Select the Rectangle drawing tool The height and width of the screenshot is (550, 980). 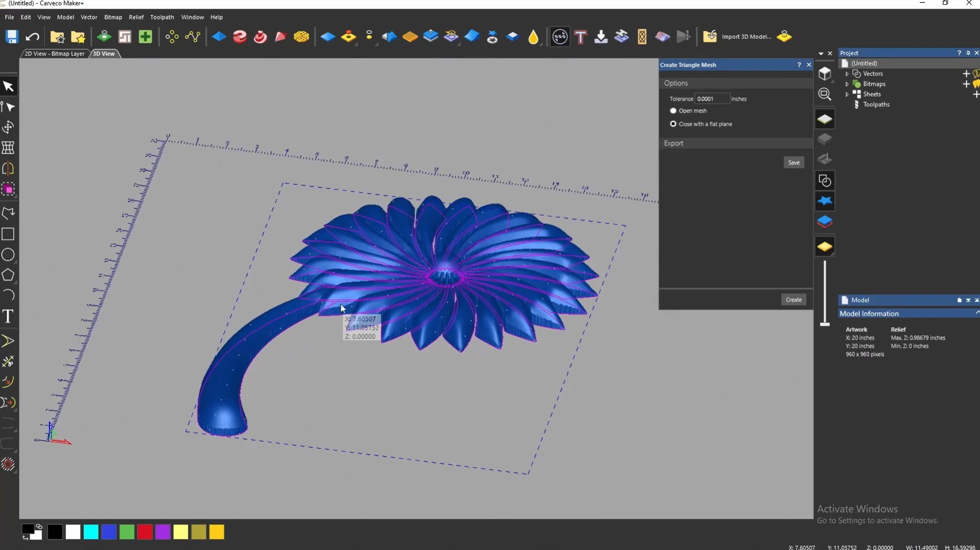8,234
